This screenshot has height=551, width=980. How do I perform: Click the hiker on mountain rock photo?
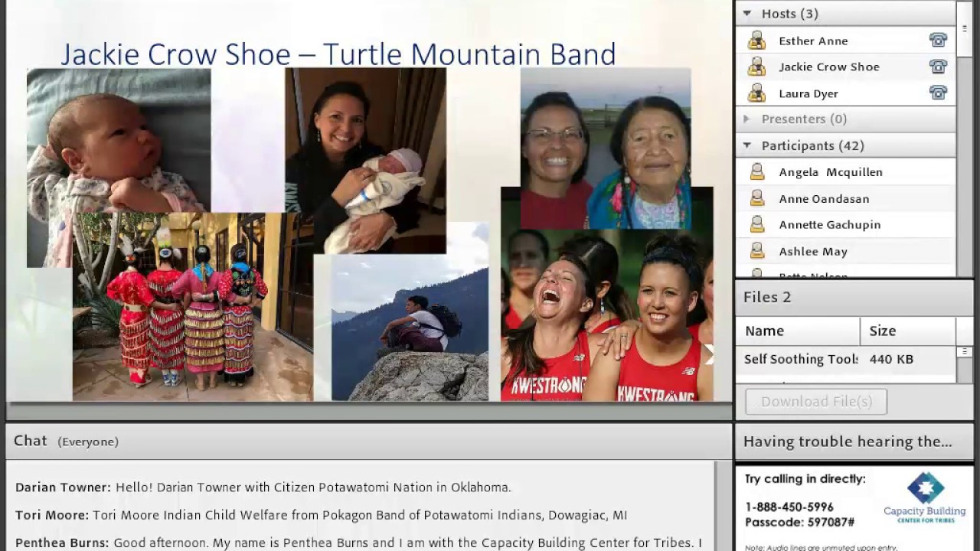click(x=410, y=328)
